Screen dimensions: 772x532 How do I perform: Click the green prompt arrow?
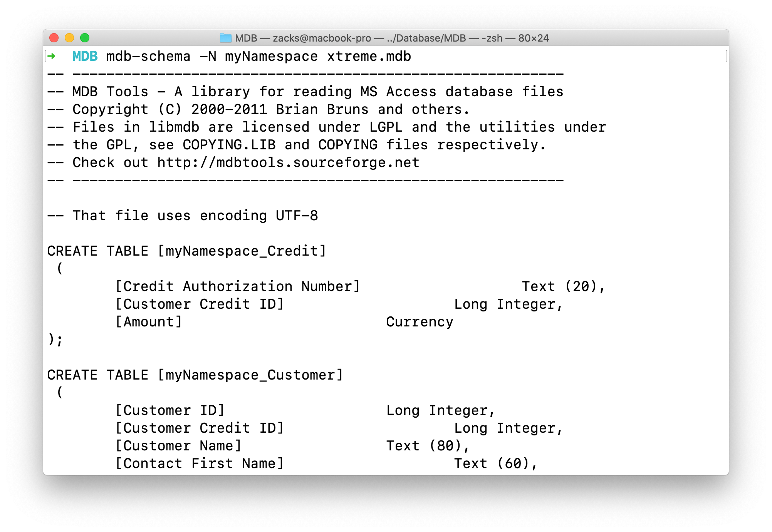tap(51, 56)
